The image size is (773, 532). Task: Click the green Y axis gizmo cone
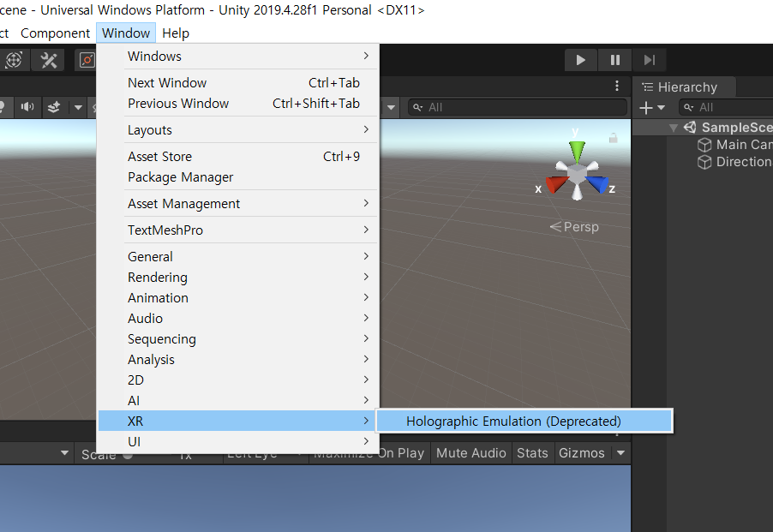[x=577, y=152]
